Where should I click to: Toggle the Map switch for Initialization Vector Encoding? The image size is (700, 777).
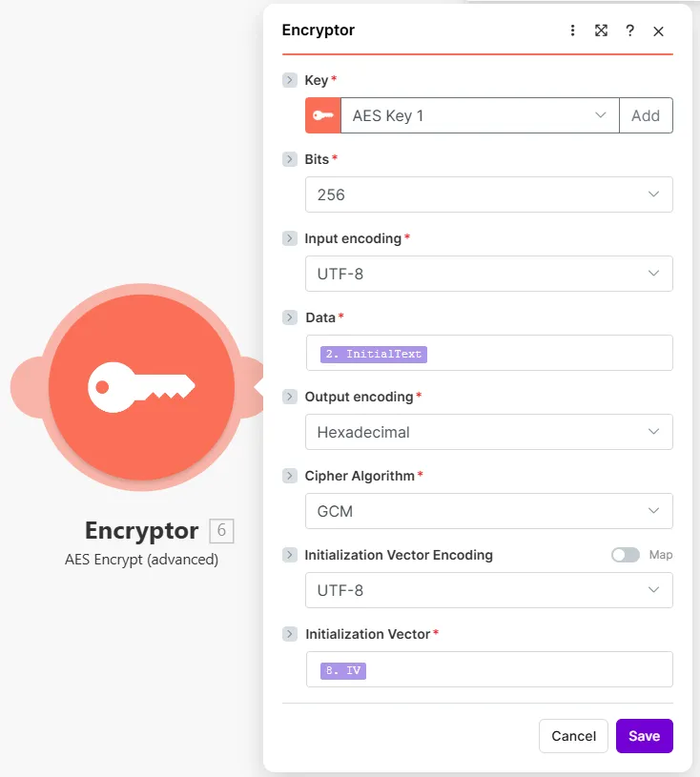[x=626, y=555]
